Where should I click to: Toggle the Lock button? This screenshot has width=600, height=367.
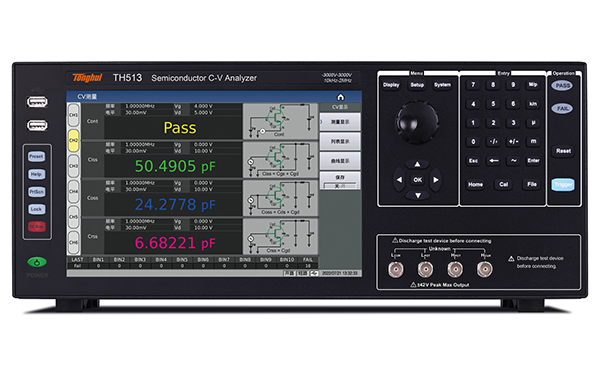pyautogui.click(x=36, y=209)
